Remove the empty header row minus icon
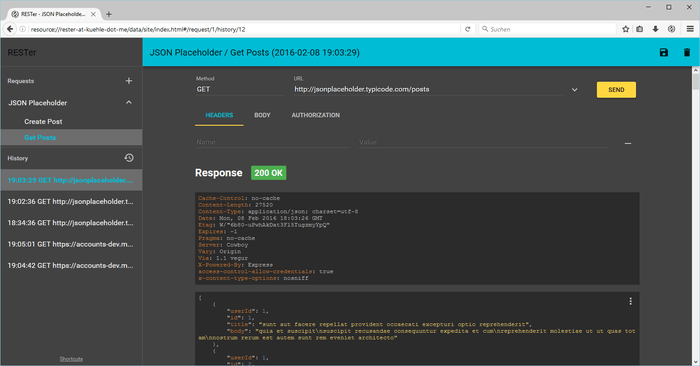Viewport: 700px width, 366px height. point(628,143)
